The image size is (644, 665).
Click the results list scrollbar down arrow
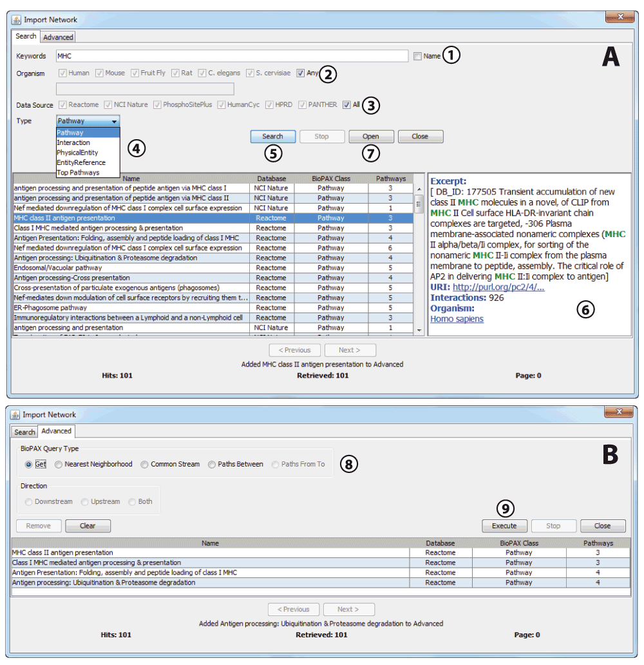click(x=419, y=331)
